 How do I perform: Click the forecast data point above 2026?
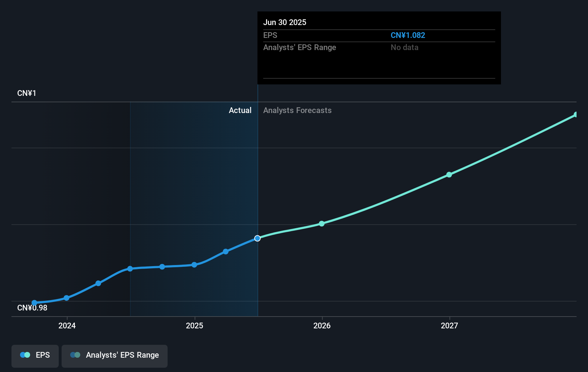click(322, 224)
